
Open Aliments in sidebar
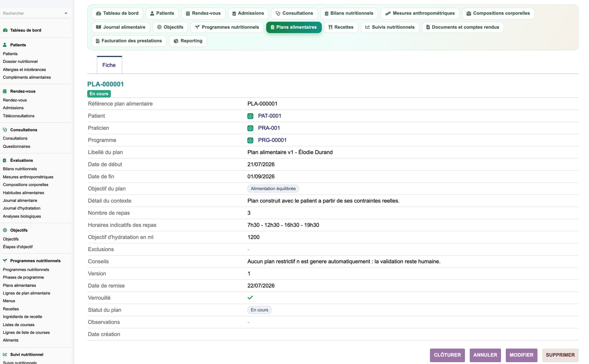11,340
